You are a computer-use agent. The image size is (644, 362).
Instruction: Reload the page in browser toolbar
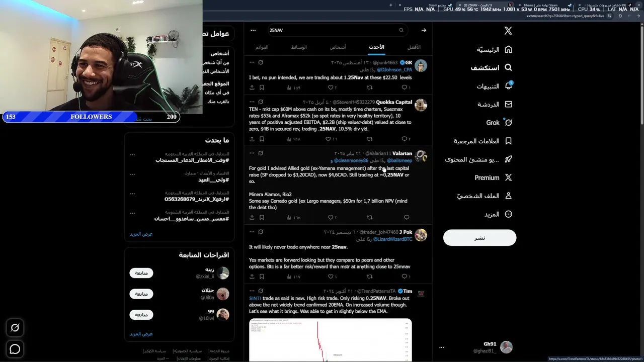620,16
